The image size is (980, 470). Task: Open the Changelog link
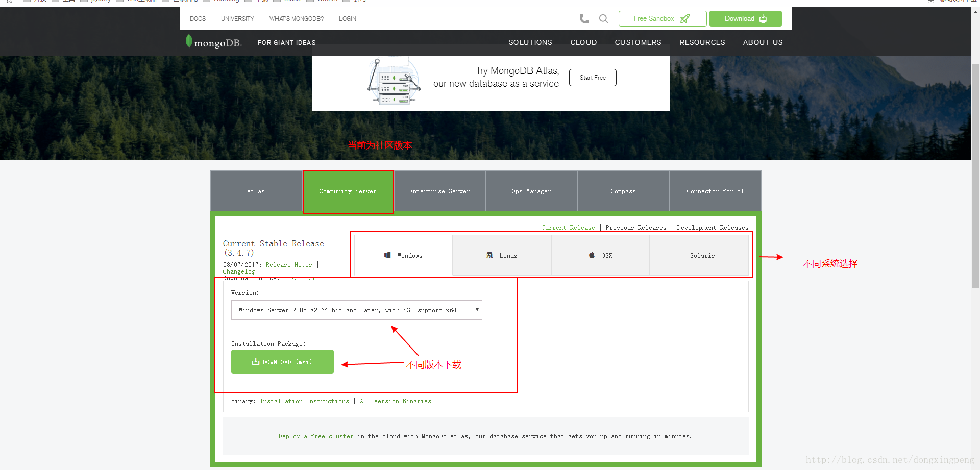[239, 271]
